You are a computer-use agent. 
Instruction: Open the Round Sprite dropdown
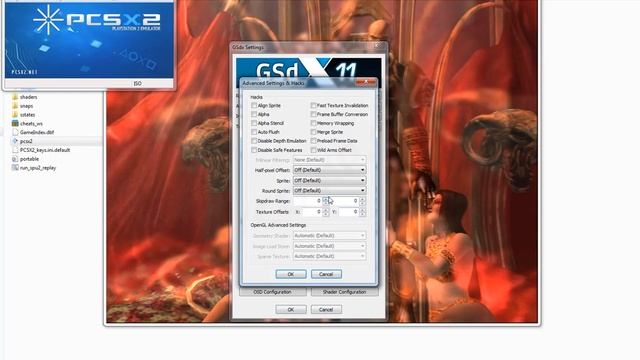point(329,191)
